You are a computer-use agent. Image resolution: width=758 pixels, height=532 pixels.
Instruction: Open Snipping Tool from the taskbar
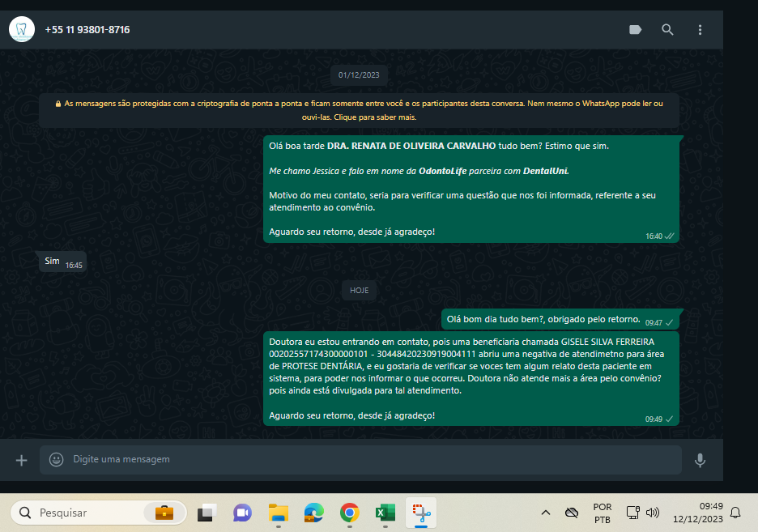[x=421, y=513]
